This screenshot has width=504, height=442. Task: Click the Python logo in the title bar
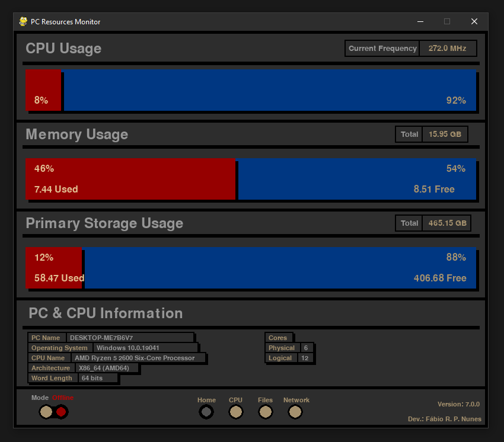pos(23,21)
